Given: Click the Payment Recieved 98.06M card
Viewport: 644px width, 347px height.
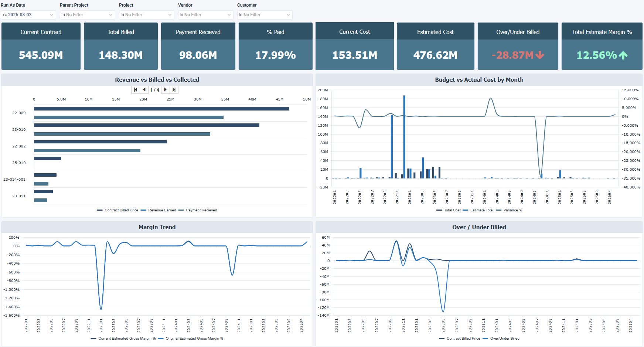Looking at the screenshot, I should click(198, 46).
